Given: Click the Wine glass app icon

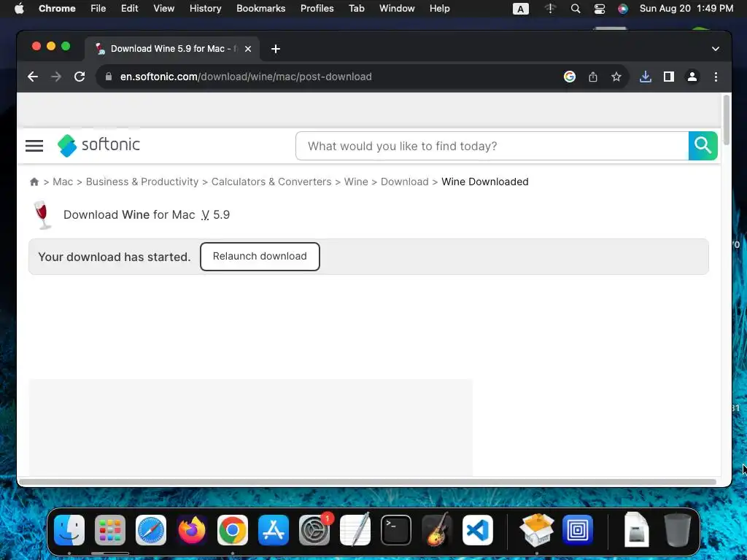Looking at the screenshot, I should [x=42, y=215].
